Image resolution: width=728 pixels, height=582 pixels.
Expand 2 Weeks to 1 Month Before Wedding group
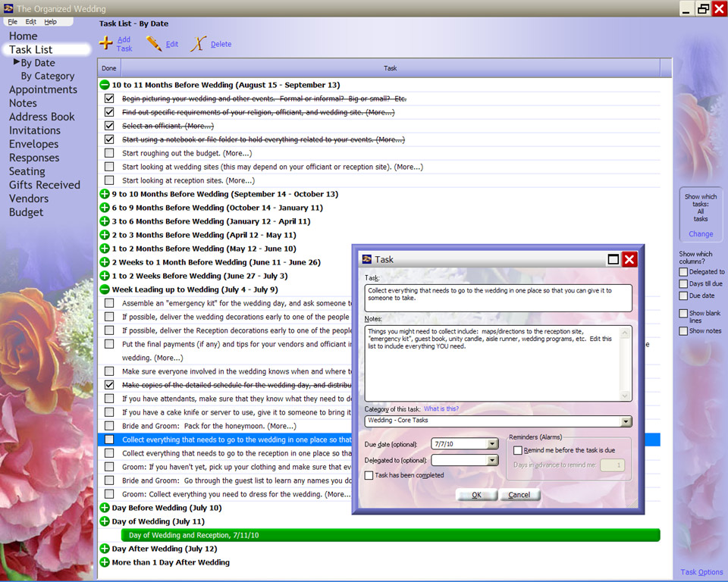105,262
